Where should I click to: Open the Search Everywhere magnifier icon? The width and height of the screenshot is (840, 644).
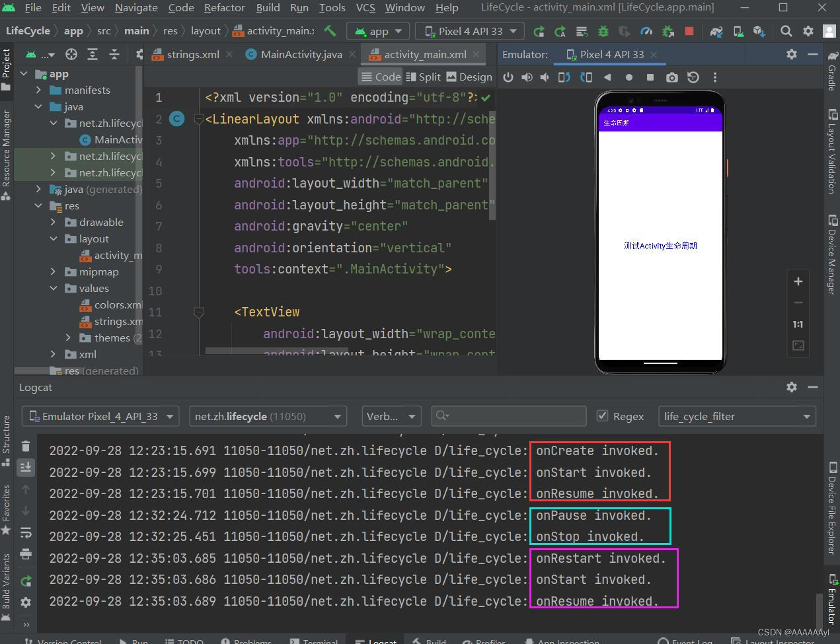point(786,31)
